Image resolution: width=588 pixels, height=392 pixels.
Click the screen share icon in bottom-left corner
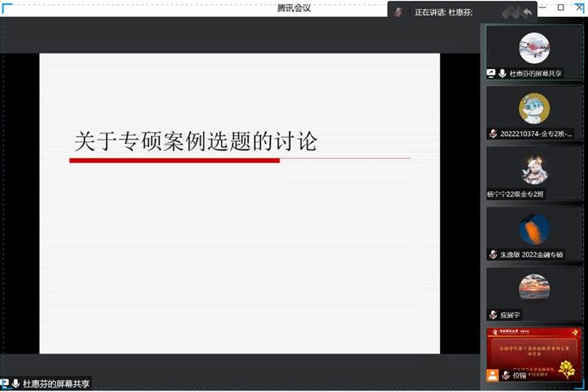click(5, 383)
